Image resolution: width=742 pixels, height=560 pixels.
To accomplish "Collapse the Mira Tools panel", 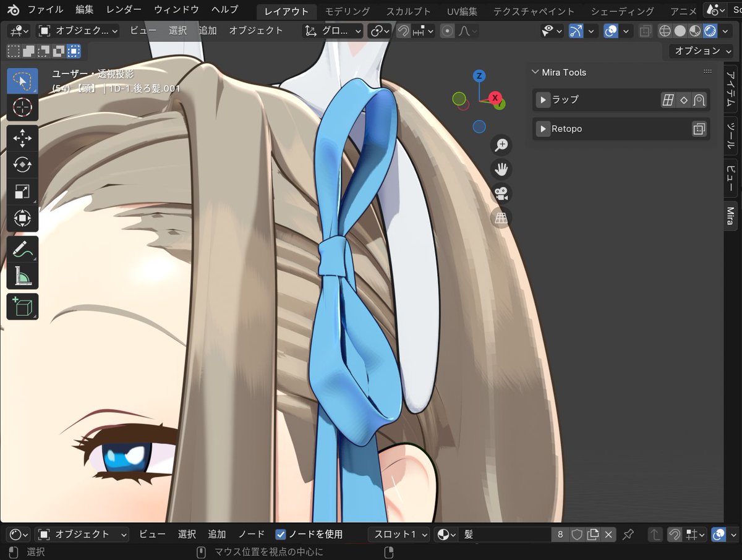I will (535, 72).
